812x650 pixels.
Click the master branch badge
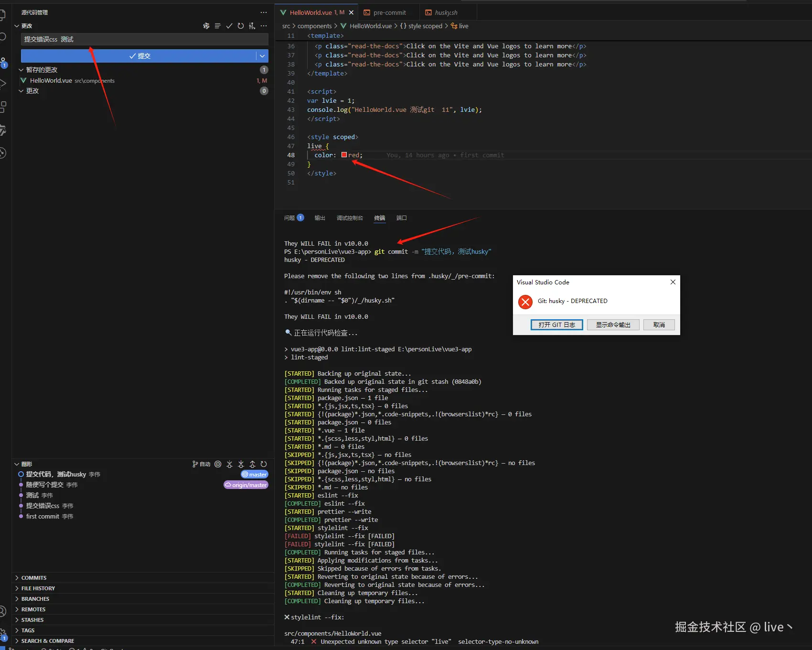pyautogui.click(x=255, y=475)
